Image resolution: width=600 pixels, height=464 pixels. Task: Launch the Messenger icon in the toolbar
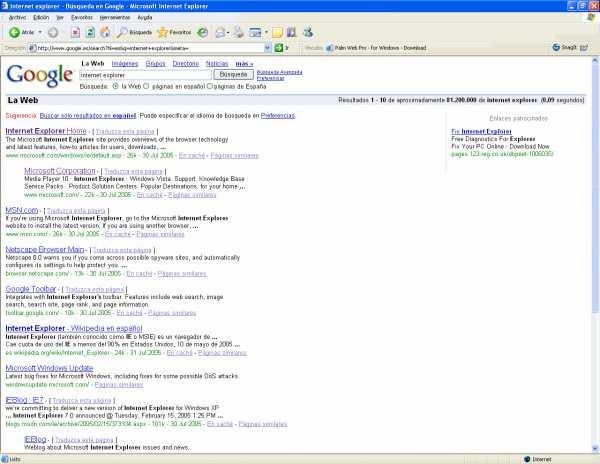(x=308, y=33)
